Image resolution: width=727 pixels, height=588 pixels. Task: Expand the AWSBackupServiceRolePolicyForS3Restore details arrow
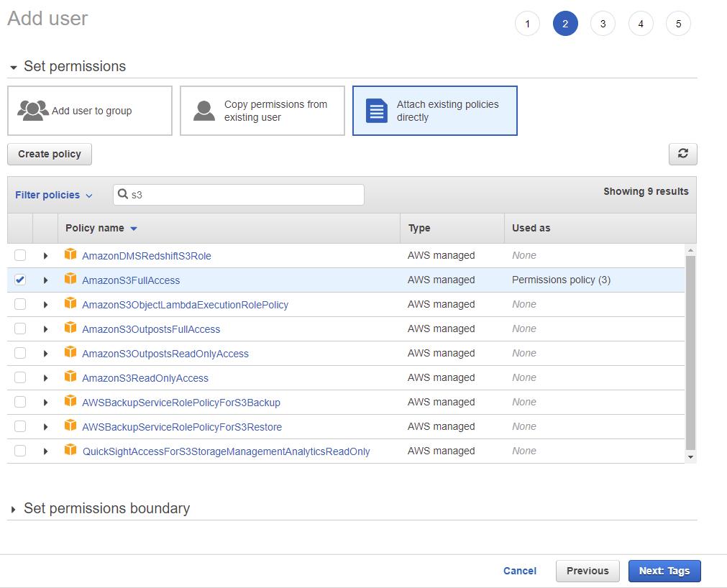(45, 427)
